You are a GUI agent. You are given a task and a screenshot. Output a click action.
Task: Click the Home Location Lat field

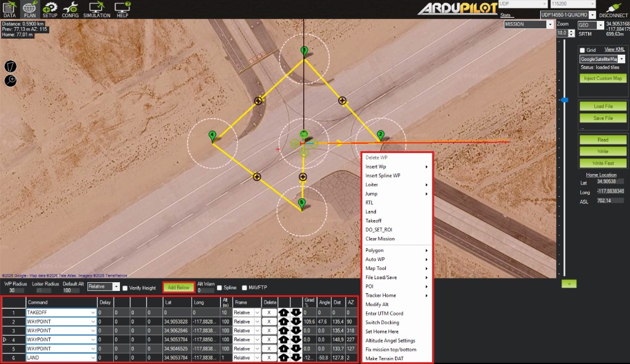point(610,181)
